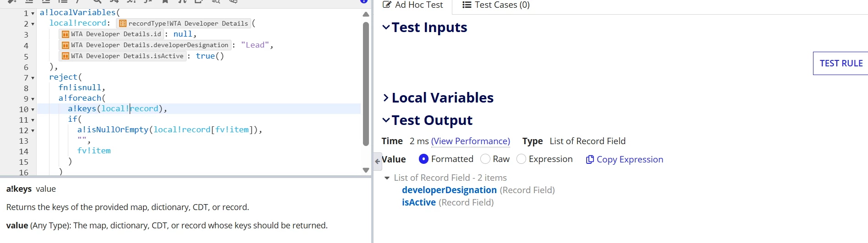Viewport: 868px width, 243px height.
Task: Click the pencil icon beside Ad Hoc Test
Action: coord(387,5)
